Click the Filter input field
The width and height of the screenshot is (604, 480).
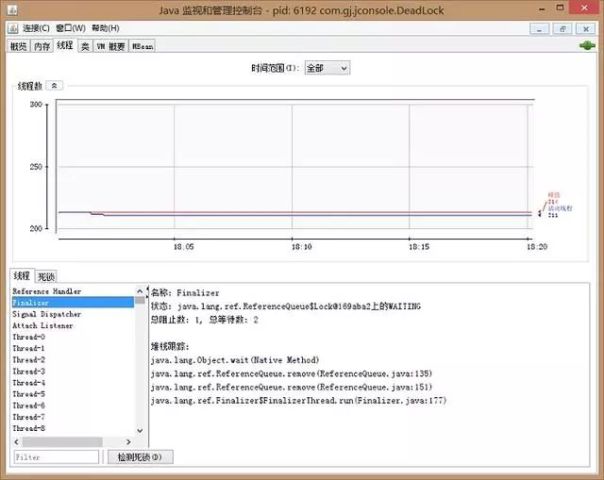click(x=56, y=457)
